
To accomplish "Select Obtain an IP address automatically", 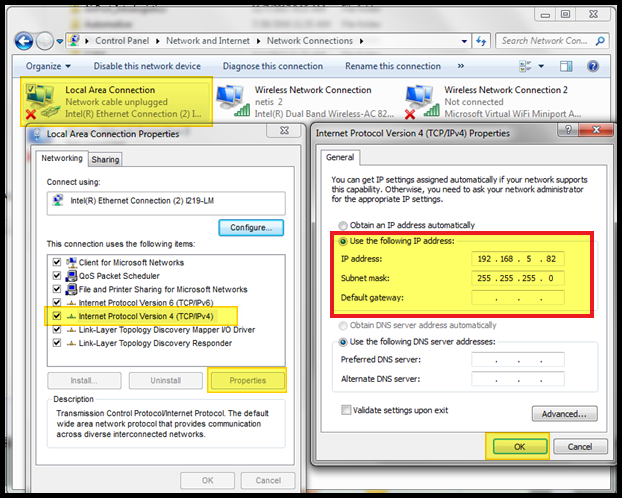I will [x=343, y=225].
